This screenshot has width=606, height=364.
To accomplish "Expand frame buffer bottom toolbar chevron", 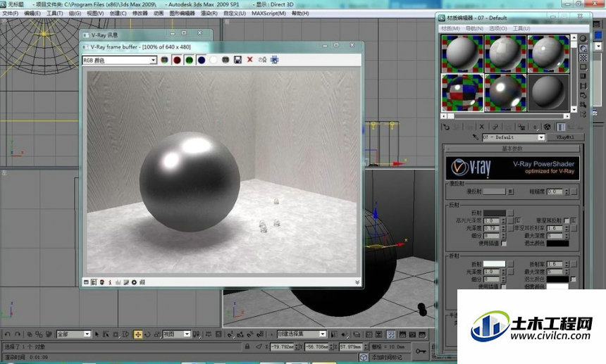I will tap(357, 282).
